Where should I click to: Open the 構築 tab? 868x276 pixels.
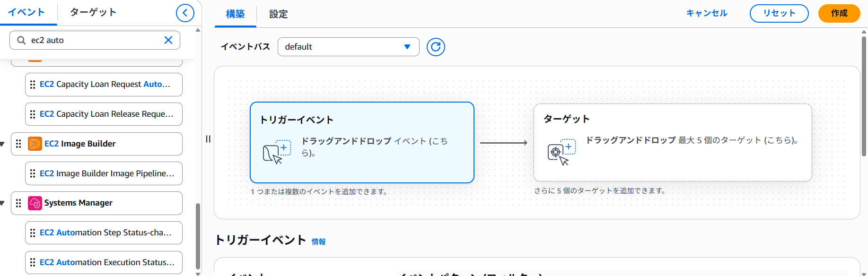click(235, 14)
